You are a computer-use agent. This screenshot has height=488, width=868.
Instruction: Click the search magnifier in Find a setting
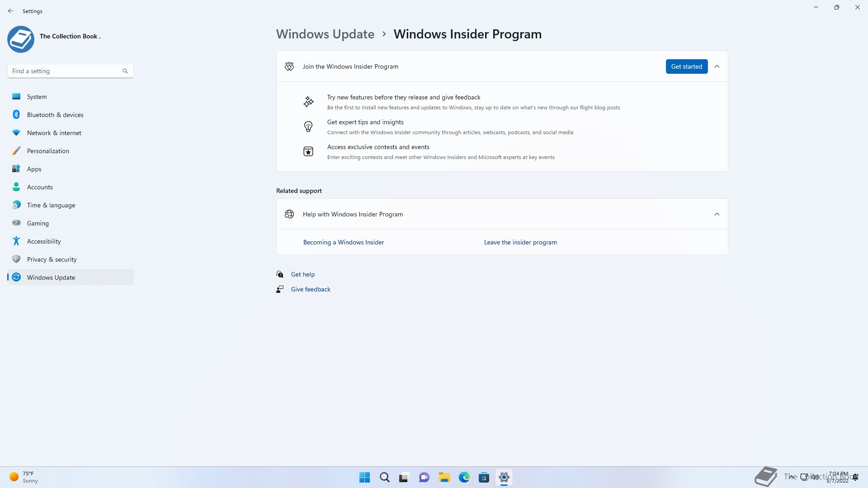pos(125,71)
